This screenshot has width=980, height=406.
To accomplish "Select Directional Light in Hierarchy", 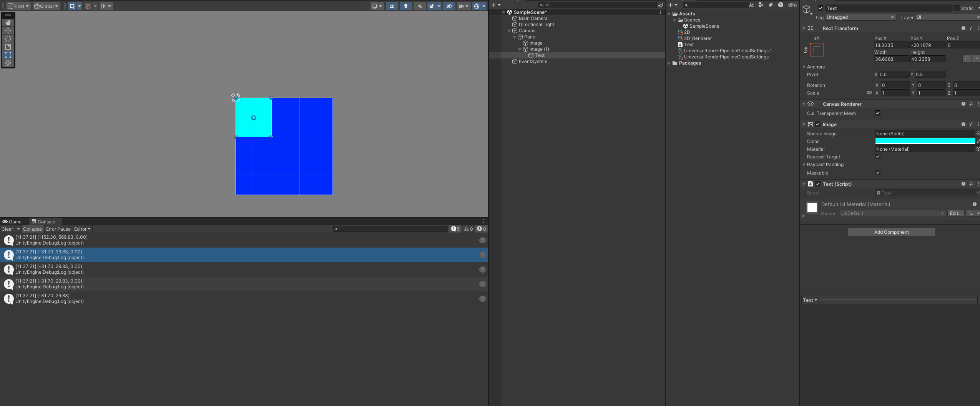I will [536, 25].
